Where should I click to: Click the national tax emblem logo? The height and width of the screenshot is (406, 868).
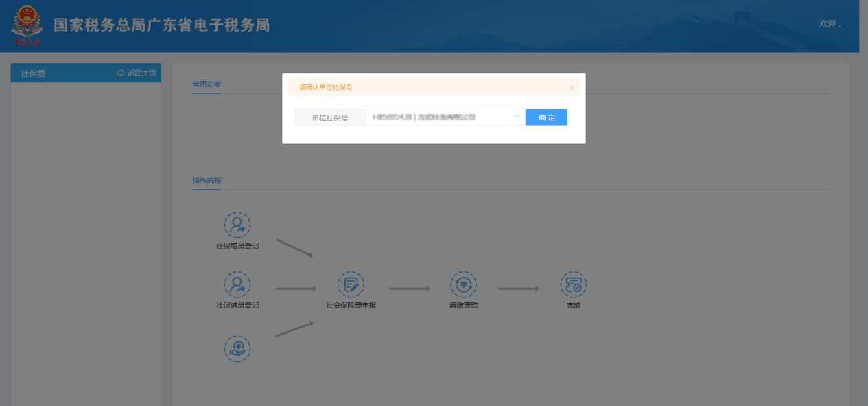click(27, 25)
